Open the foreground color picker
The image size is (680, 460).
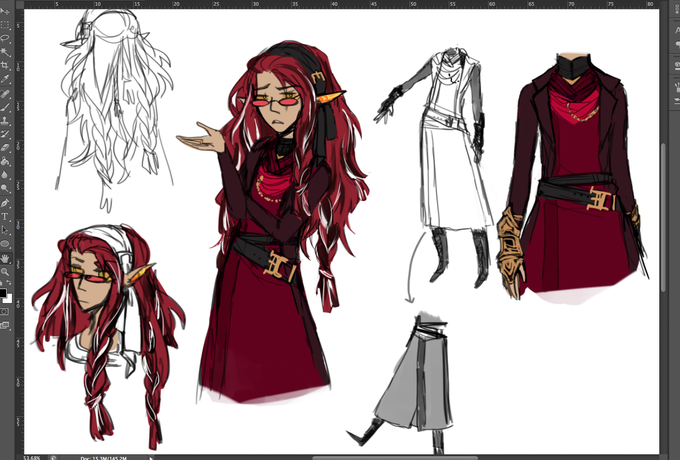point(3,292)
